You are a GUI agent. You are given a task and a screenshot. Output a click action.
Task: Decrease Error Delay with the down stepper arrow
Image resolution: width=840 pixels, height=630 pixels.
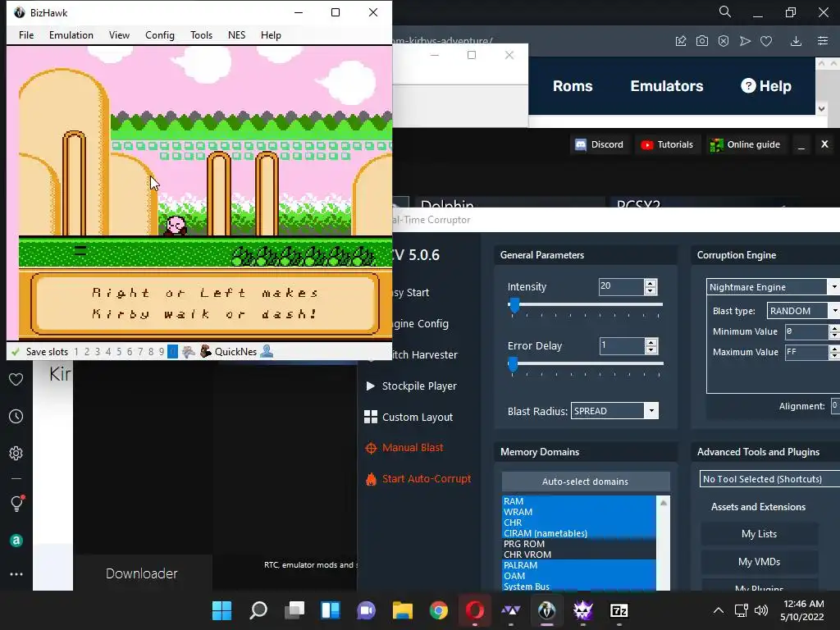(x=651, y=349)
